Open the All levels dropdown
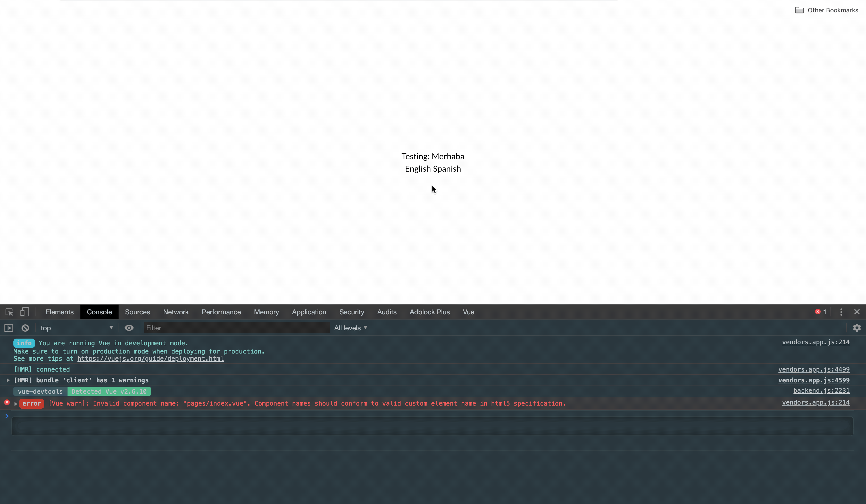The width and height of the screenshot is (866, 504). [x=351, y=328]
